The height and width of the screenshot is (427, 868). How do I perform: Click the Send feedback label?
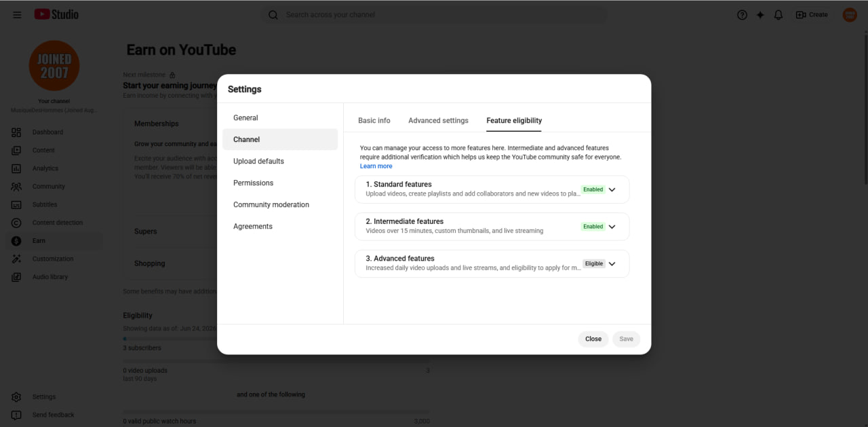click(x=54, y=415)
